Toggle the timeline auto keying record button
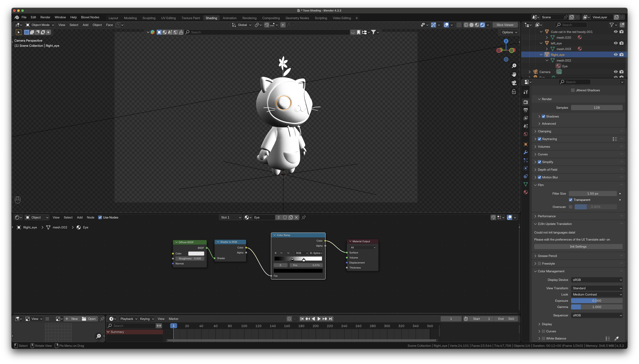 point(289,319)
